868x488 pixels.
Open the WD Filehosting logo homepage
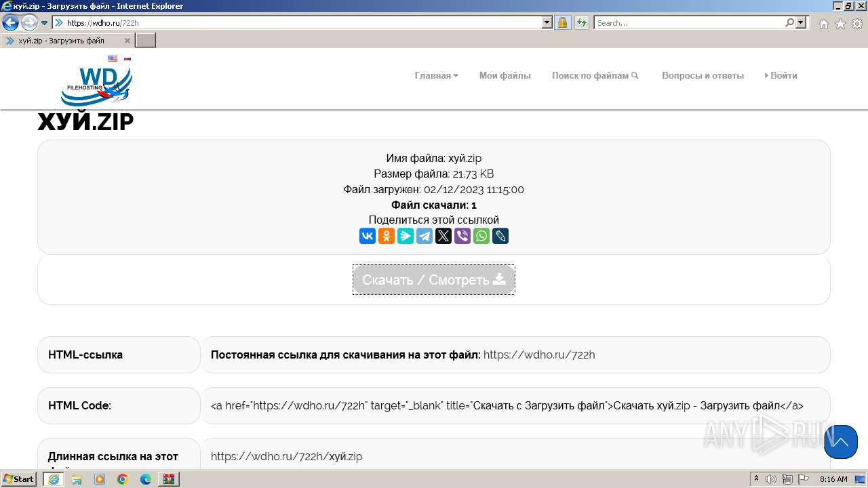click(96, 85)
